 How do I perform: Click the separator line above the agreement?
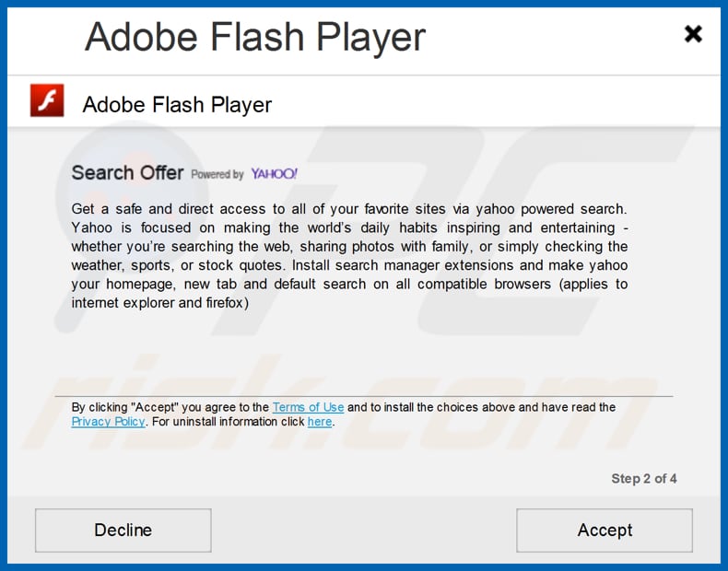pyautogui.click(x=369, y=396)
